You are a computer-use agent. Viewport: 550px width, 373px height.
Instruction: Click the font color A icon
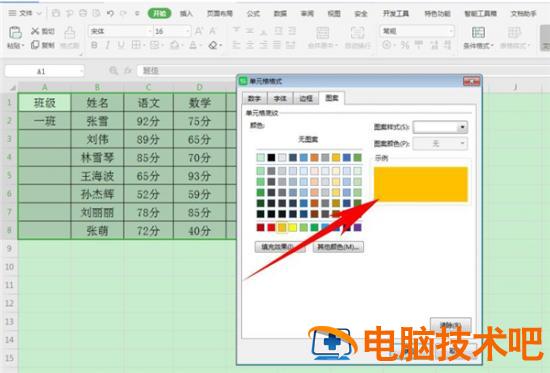coord(193,45)
